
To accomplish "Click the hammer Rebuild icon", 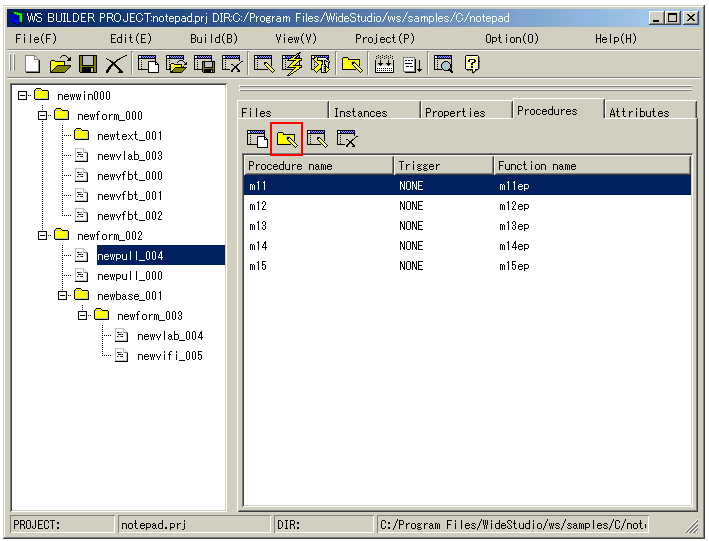I will [x=320, y=64].
